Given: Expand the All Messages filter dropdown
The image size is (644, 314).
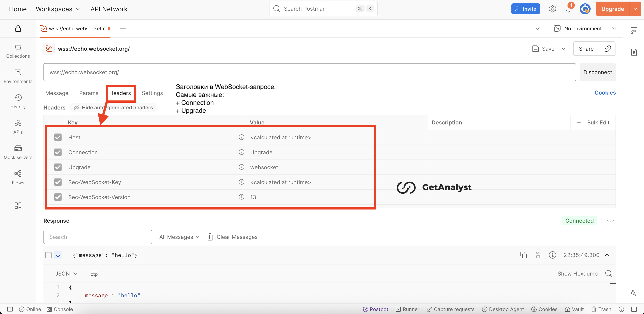Looking at the screenshot, I should click(x=179, y=237).
